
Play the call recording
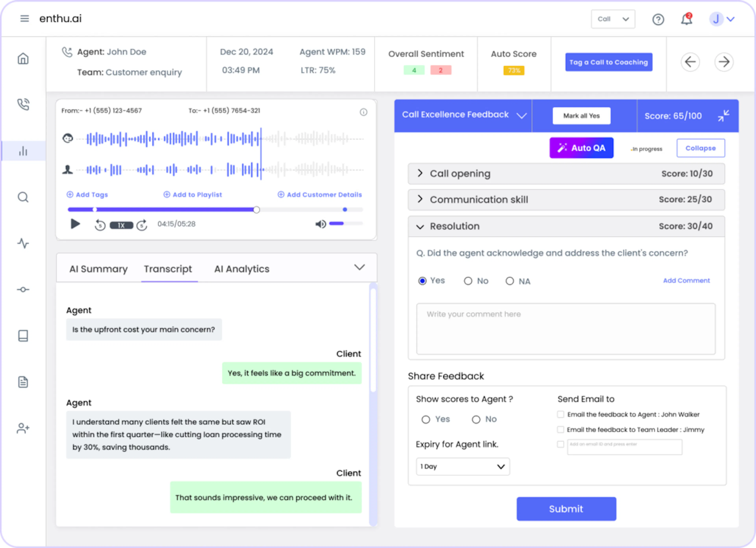75,224
